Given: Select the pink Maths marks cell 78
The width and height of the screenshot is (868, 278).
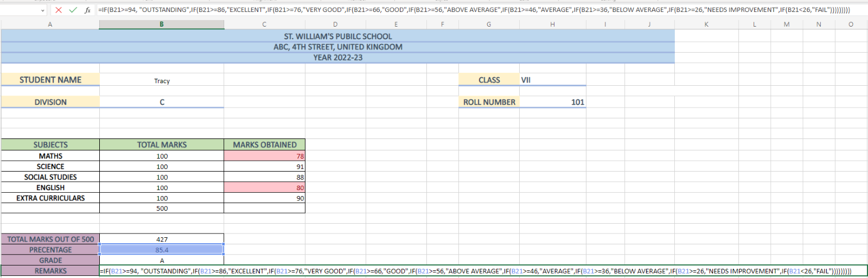Looking at the screenshot, I should (265, 156).
